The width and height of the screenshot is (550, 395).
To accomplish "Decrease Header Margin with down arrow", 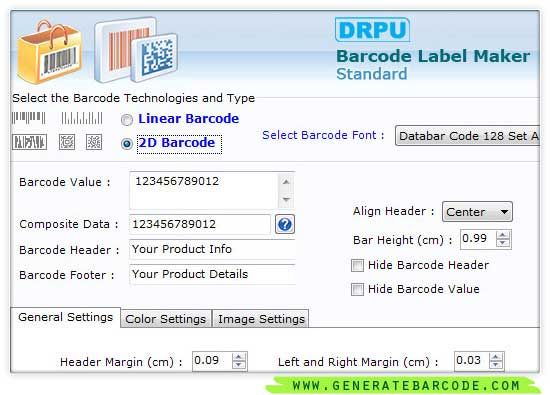I will 239,365.
